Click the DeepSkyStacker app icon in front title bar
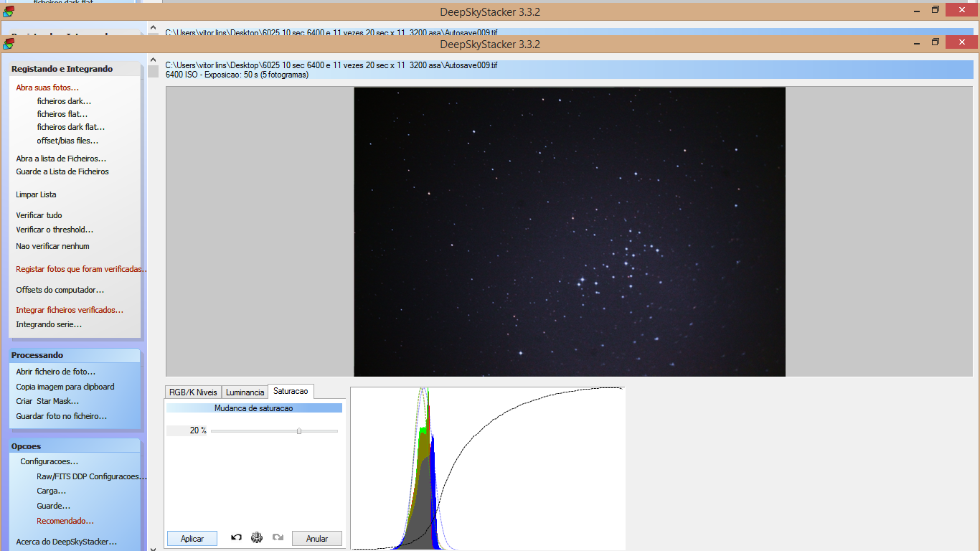 (8, 44)
